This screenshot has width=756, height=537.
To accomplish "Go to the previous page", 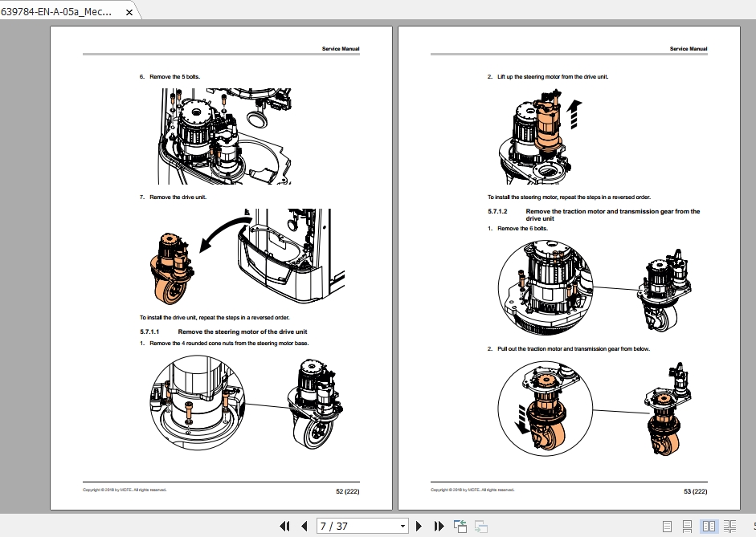I will 304,526.
